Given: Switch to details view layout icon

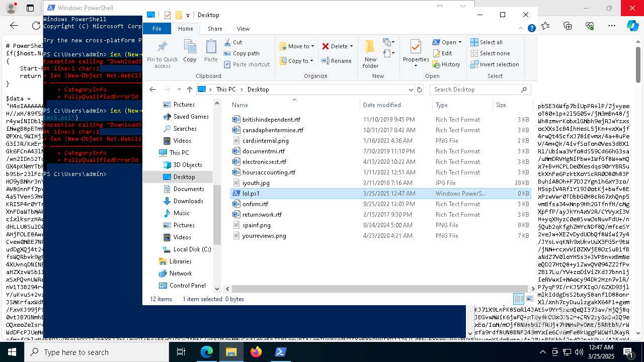Looking at the screenshot, I should coord(519,299).
